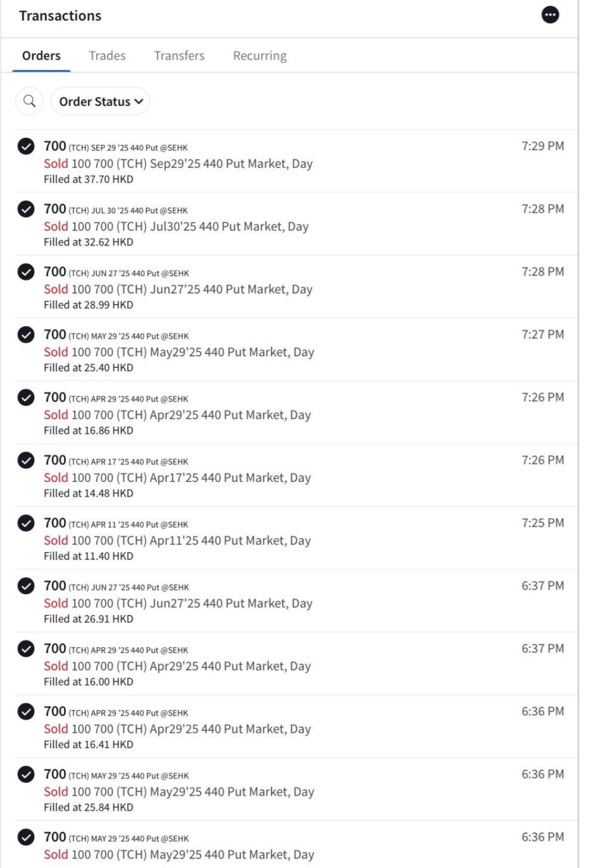Open the Apr29'25 order filled at 16.00
599x868 pixels.
(x=289, y=664)
